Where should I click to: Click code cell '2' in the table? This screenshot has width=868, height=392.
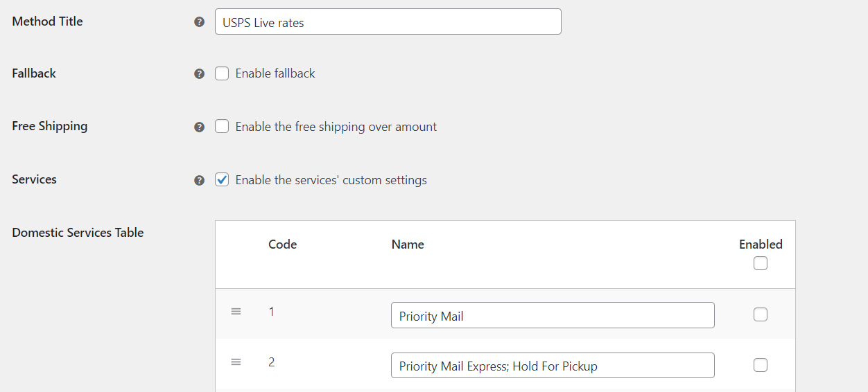tap(272, 362)
